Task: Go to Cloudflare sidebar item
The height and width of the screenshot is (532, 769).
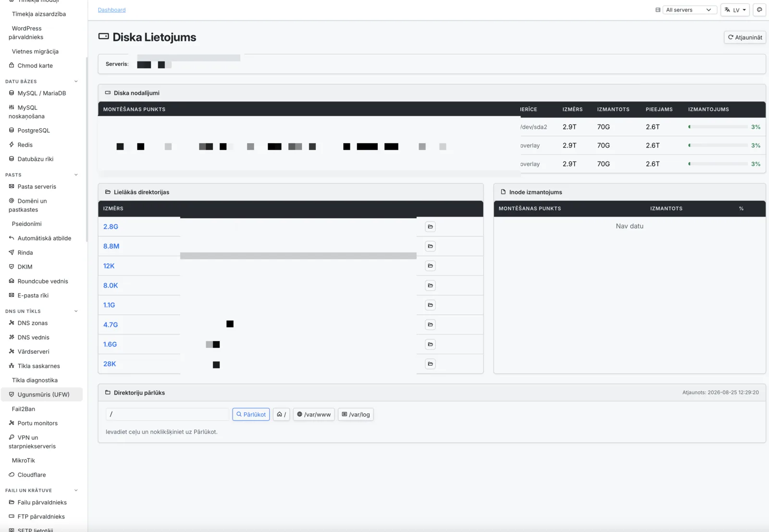Action: tap(32, 475)
